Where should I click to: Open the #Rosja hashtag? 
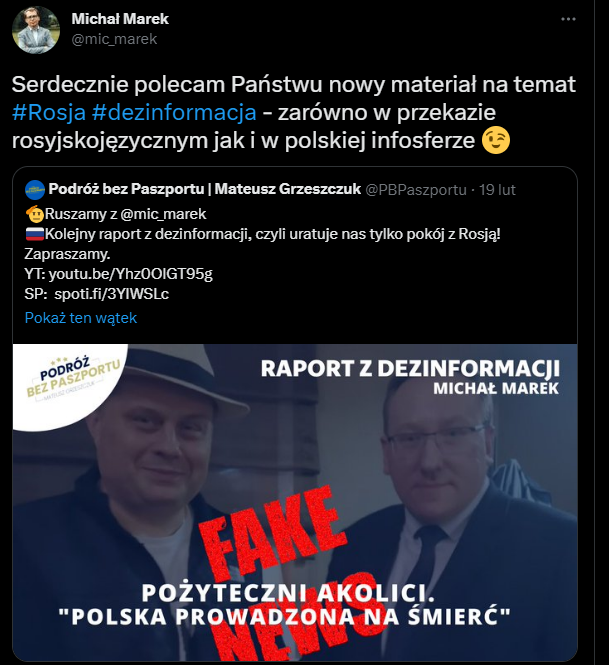pos(49,112)
